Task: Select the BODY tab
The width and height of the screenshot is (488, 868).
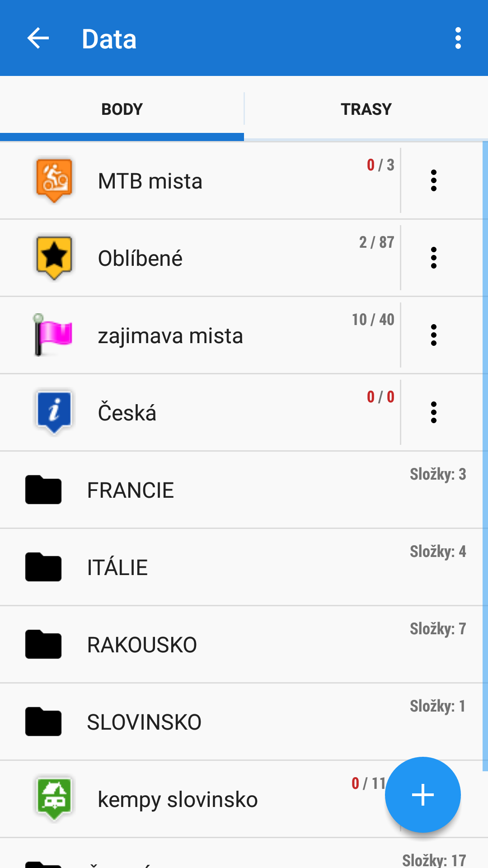Action: (x=122, y=109)
